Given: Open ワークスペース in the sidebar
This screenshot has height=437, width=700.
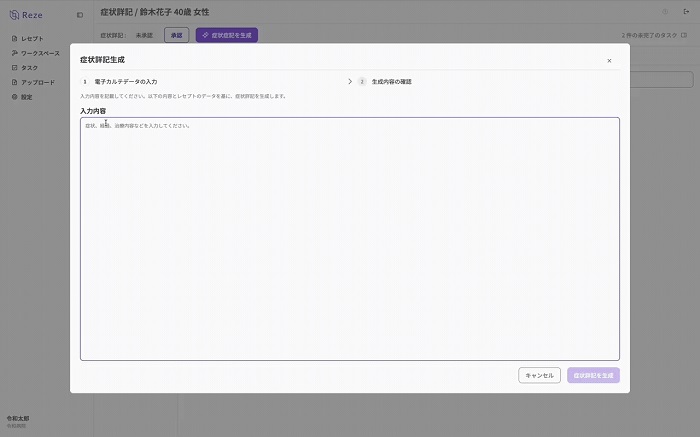Looking at the screenshot, I should tap(40, 52).
